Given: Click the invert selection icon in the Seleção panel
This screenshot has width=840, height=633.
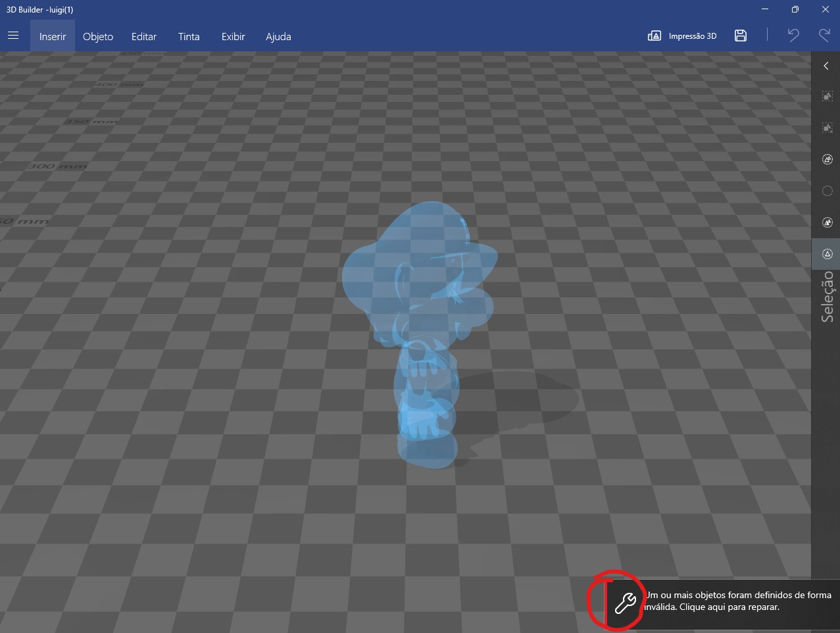Looking at the screenshot, I should 828,222.
